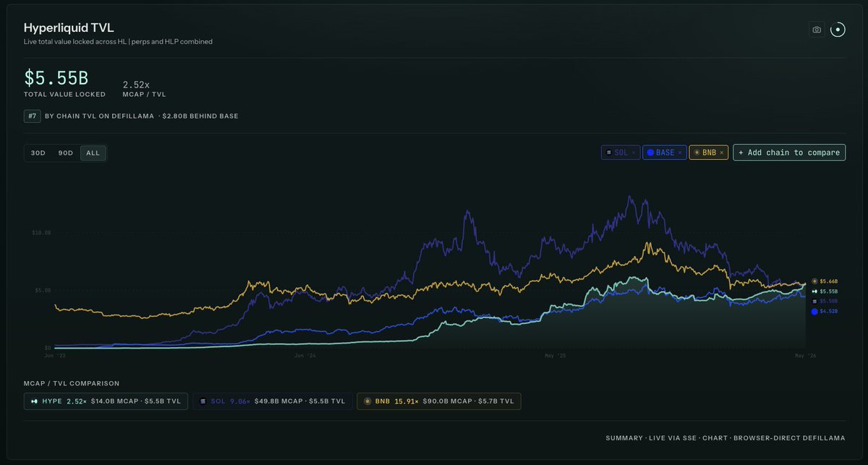
Task: Open the BNB 15.91× MCAP/TVL card
Action: [x=438, y=401]
